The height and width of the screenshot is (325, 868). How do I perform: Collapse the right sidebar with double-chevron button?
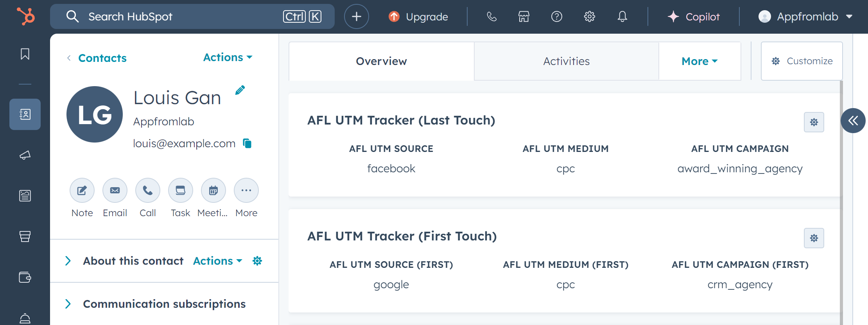pos(853,121)
